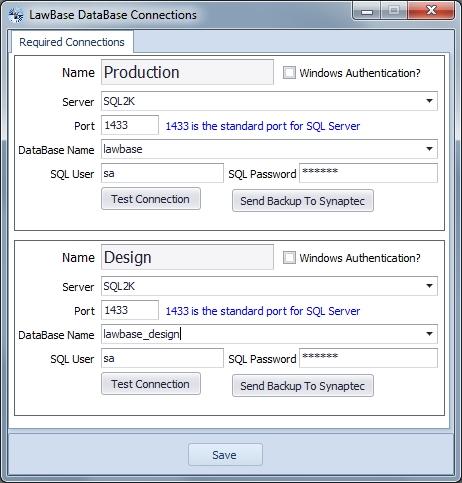The image size is (462, 483).
Task: Click the Design SQL Password field
Action: click(368, 358)
